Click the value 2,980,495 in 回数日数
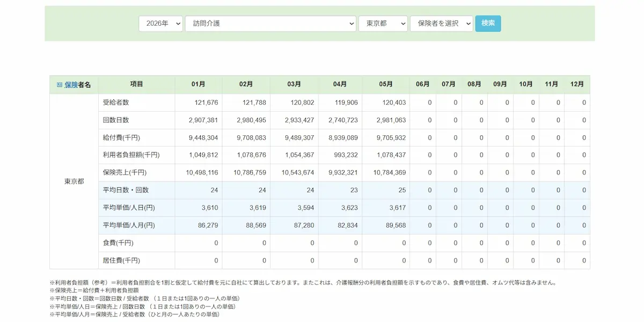 click(x=252, y=120)
